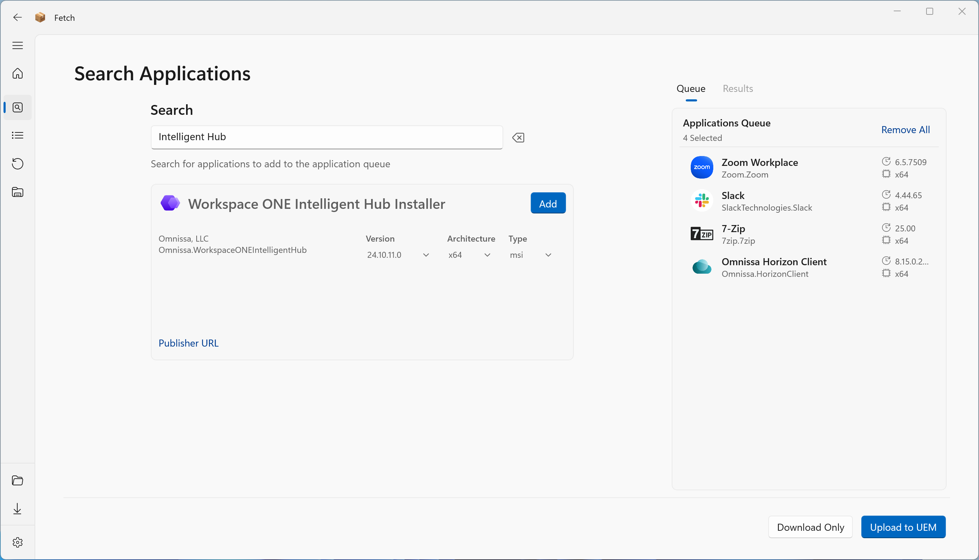Expand the Type msi dropdown
979x560 pixels.
[530, 255]
